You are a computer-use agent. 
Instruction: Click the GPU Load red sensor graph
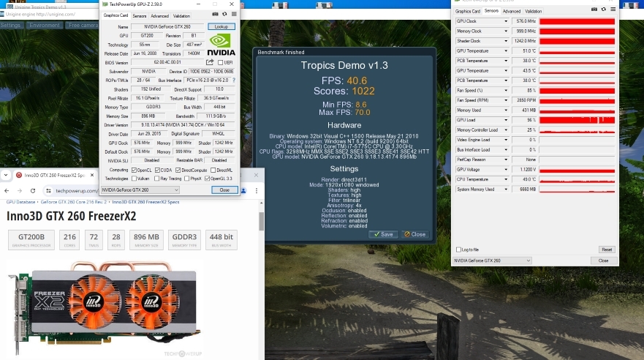tap(577, 119)
